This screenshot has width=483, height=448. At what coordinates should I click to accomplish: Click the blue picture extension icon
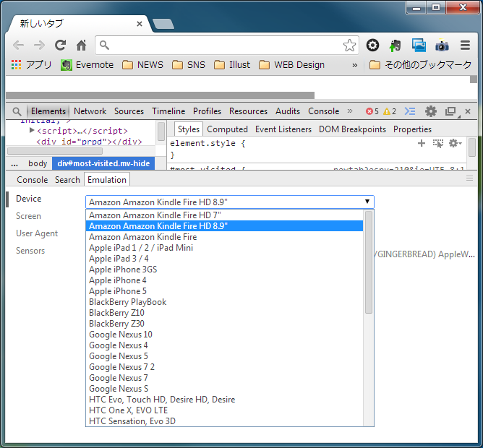[419, 46]
